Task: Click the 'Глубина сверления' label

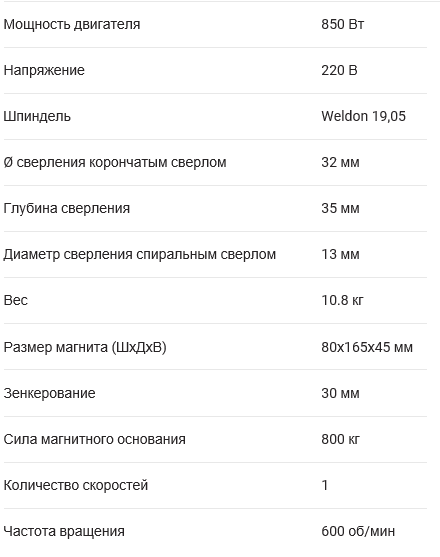Action: pyautogui.click(x=67, y=209)
